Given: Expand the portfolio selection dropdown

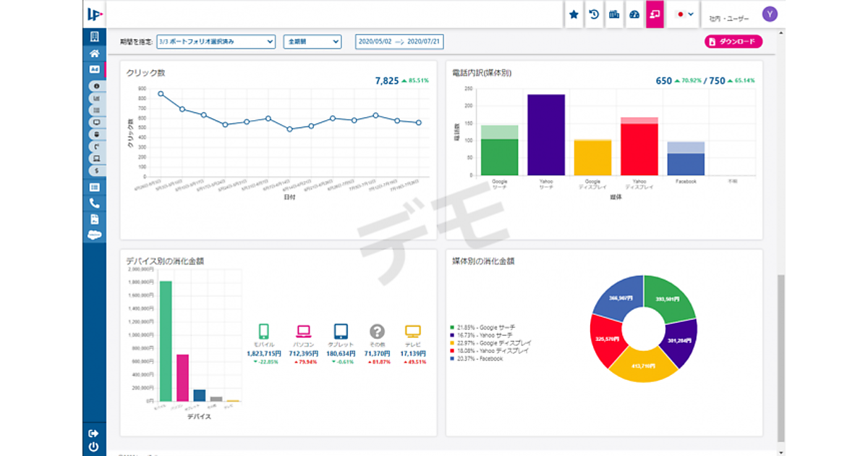Looking at the screenshot, I should 216,41.
